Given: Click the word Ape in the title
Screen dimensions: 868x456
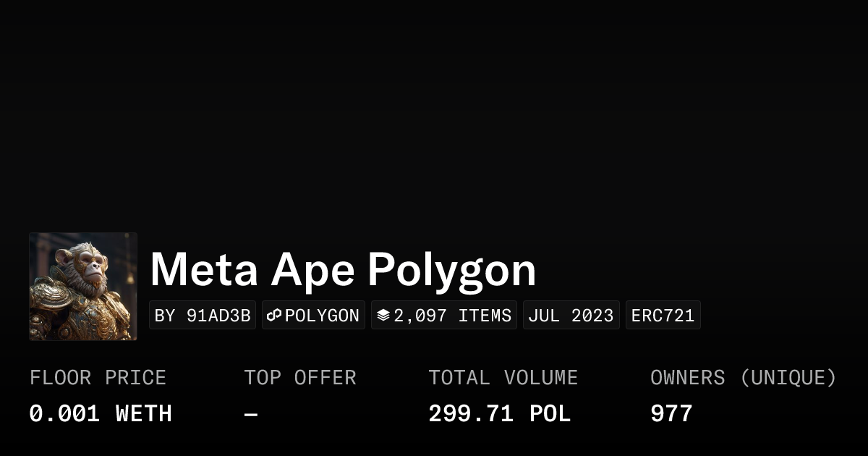Looking at the screenshot, I should click(x=312, y=269).
